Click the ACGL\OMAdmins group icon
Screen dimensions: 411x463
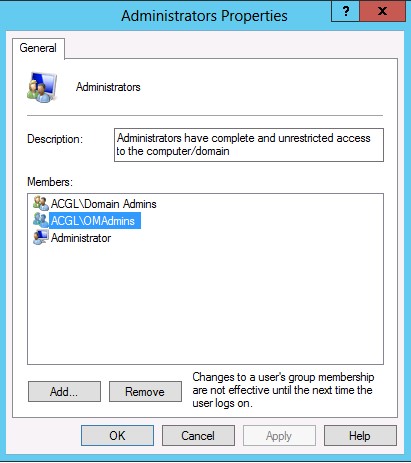pos(41,220)
